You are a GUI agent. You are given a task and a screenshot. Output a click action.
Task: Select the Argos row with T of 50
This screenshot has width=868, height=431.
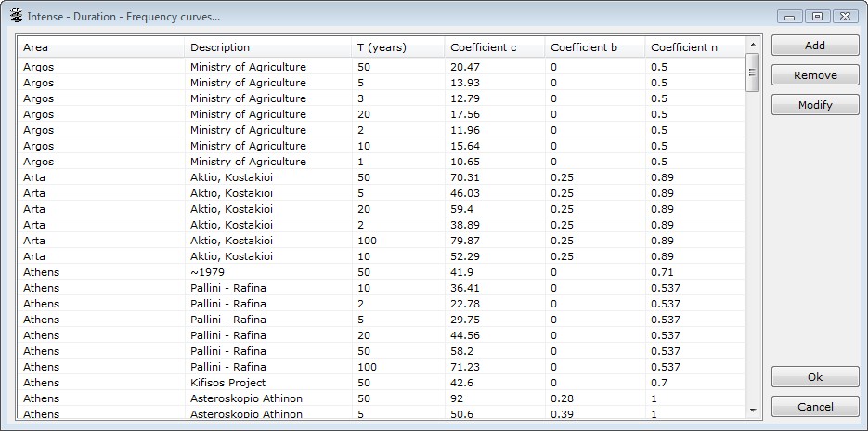tap(279, 67)
